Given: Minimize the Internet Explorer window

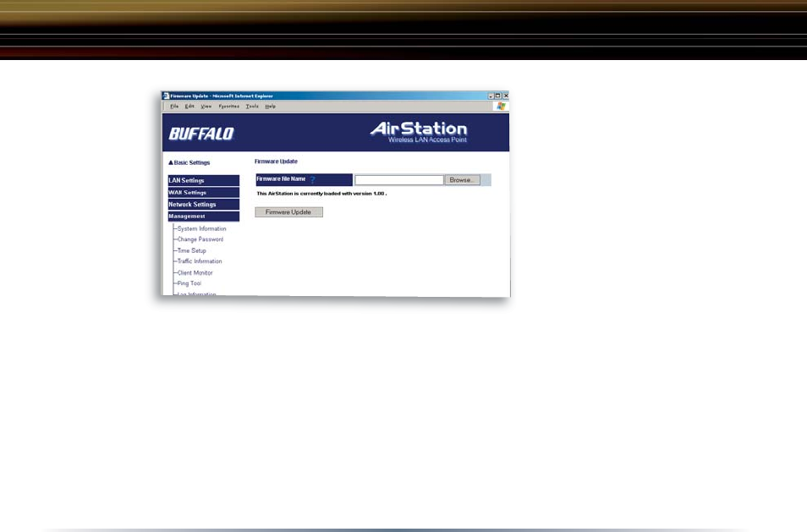Looking at the screenshot, I should (491, 96).
